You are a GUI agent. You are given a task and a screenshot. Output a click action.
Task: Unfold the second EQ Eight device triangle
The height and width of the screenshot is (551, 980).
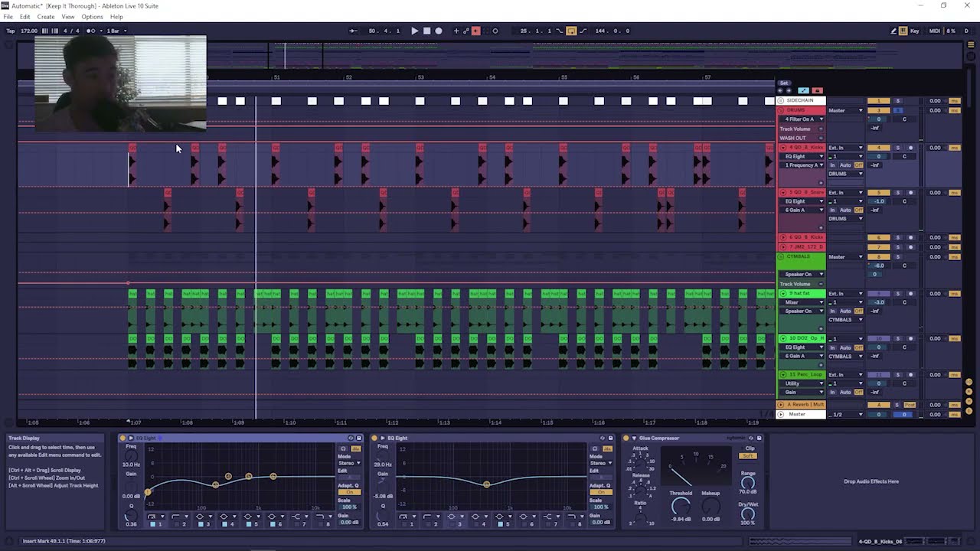(382, 439)
